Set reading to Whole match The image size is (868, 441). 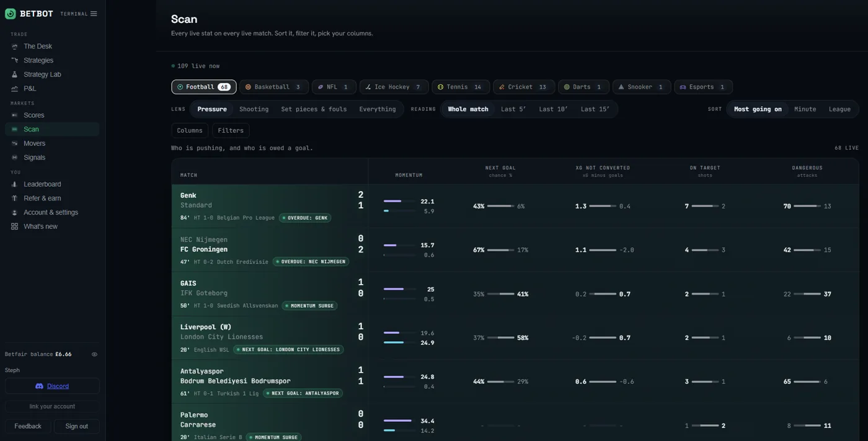468,109
